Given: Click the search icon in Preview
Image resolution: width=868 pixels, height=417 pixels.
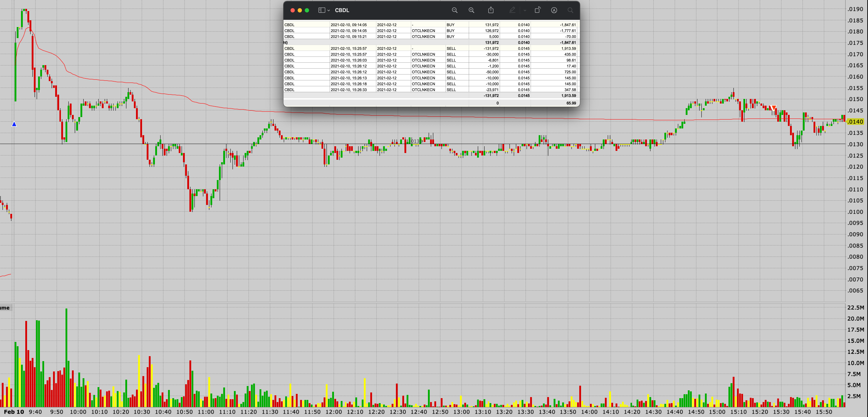Looking at the screenshot, I should 570,10.
